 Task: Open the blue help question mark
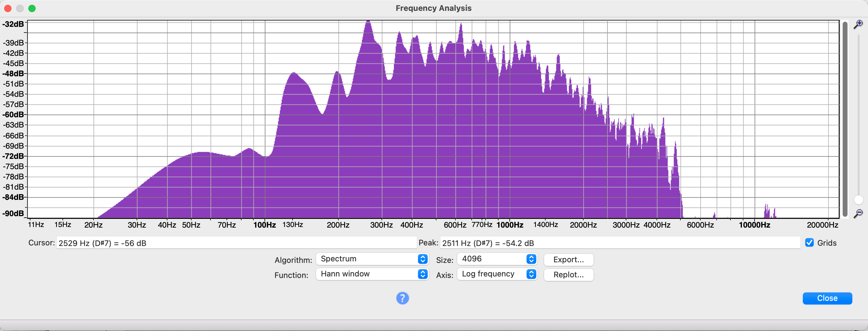[x=402, y=298]
